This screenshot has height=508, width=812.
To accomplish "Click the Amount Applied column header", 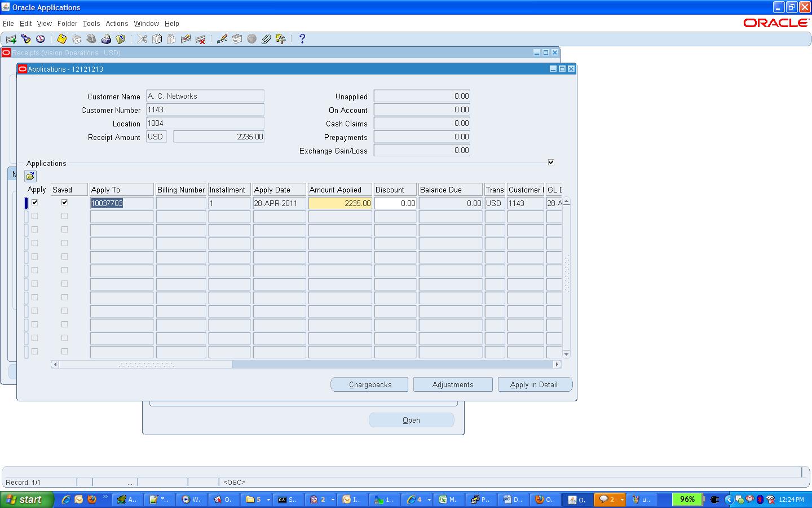I will click(x=340, y=190).
